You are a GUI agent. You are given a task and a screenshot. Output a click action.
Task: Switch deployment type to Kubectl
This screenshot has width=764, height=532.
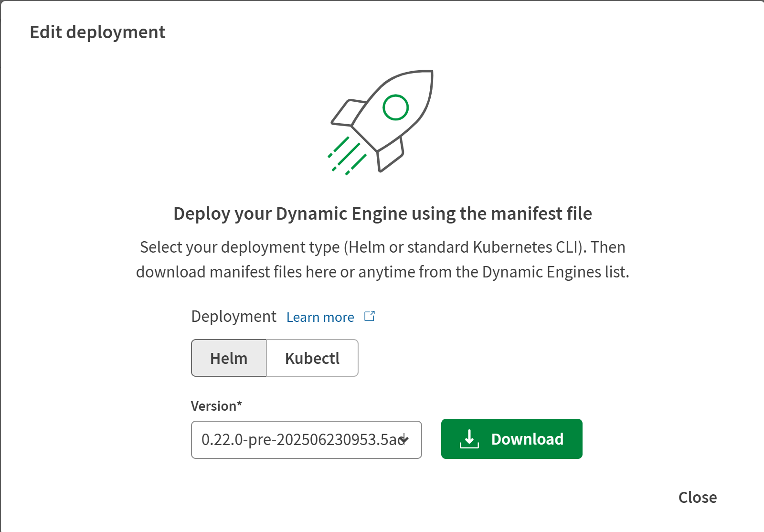312,358
